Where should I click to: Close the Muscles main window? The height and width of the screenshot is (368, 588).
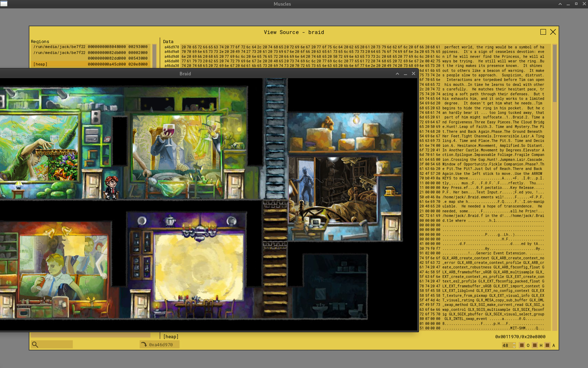coord(584,4)
